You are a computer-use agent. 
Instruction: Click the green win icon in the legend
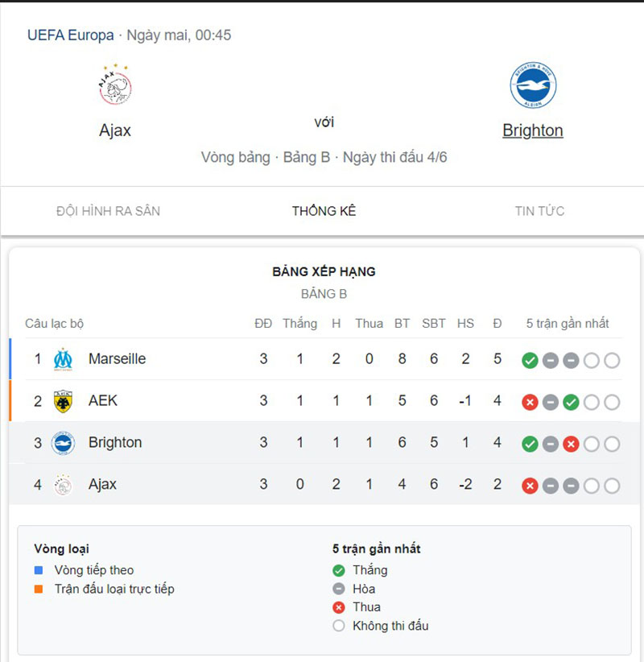(x=339, y=569)
